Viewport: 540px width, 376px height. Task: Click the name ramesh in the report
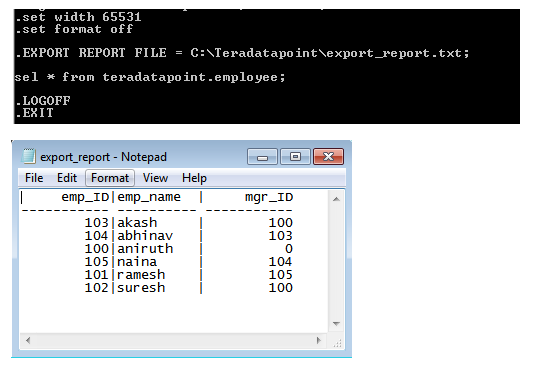click(x=141, y=275)
